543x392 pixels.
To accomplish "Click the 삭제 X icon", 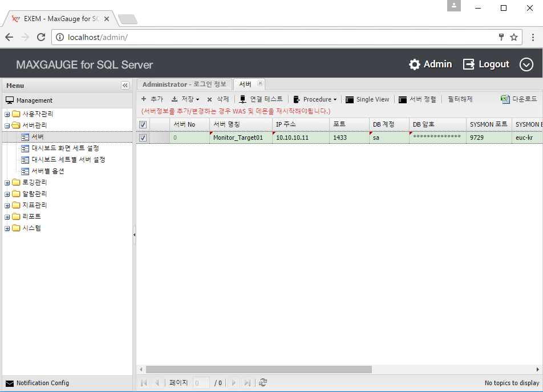I will 209,100.
